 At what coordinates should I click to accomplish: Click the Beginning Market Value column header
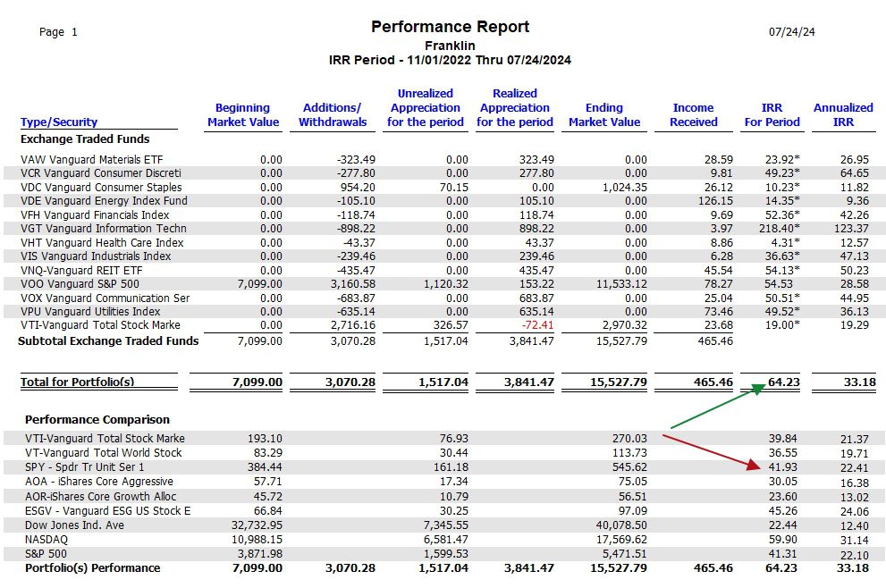(243, 114)
